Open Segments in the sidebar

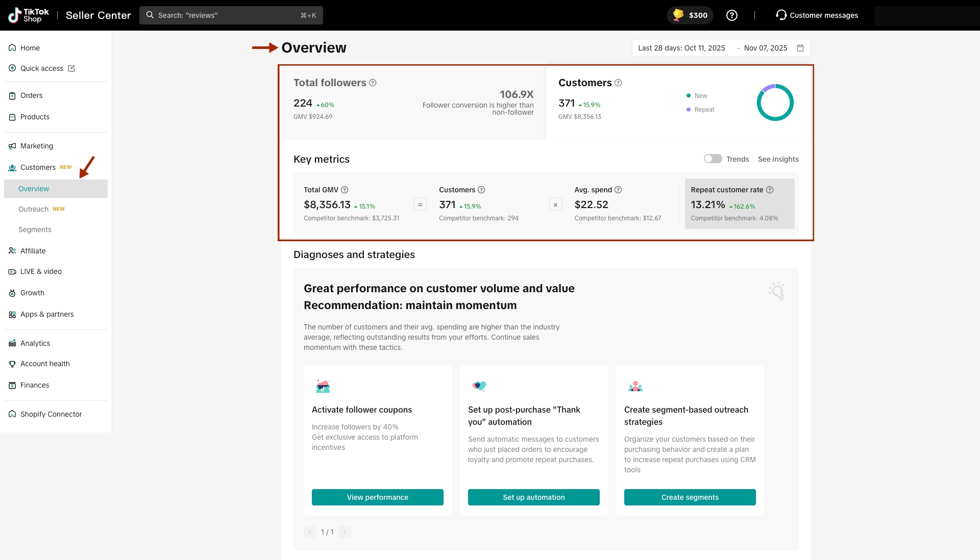[x=35, y=230]
